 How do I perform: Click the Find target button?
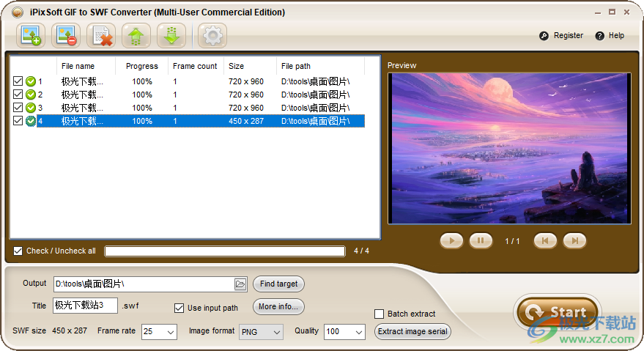coord(278,284)
